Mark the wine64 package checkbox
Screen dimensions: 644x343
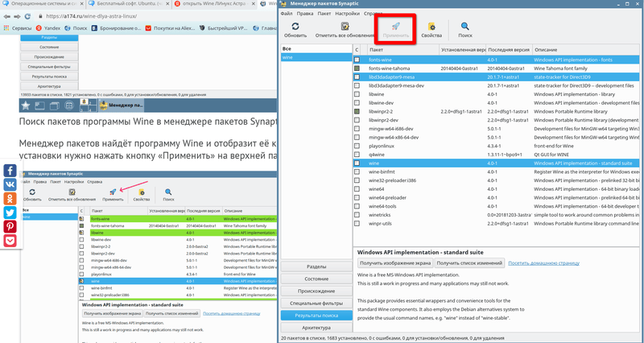click(x=357, y=189)
